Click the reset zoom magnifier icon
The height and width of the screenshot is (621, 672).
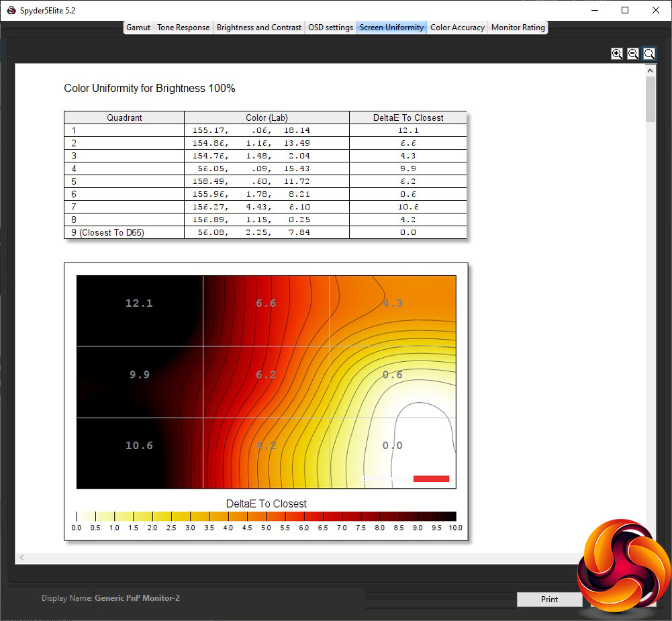[649, 54]
